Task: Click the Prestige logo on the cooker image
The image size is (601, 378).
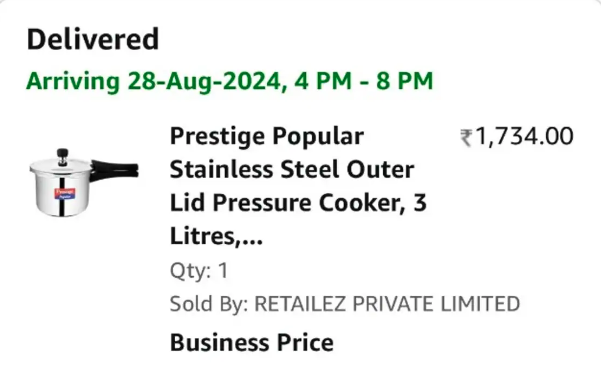Action: [65, 194]
